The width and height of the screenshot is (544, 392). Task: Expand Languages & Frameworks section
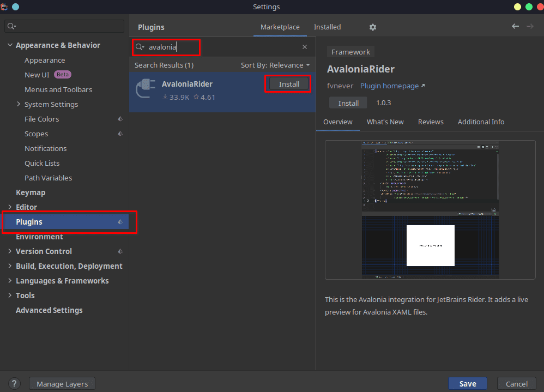10,281
